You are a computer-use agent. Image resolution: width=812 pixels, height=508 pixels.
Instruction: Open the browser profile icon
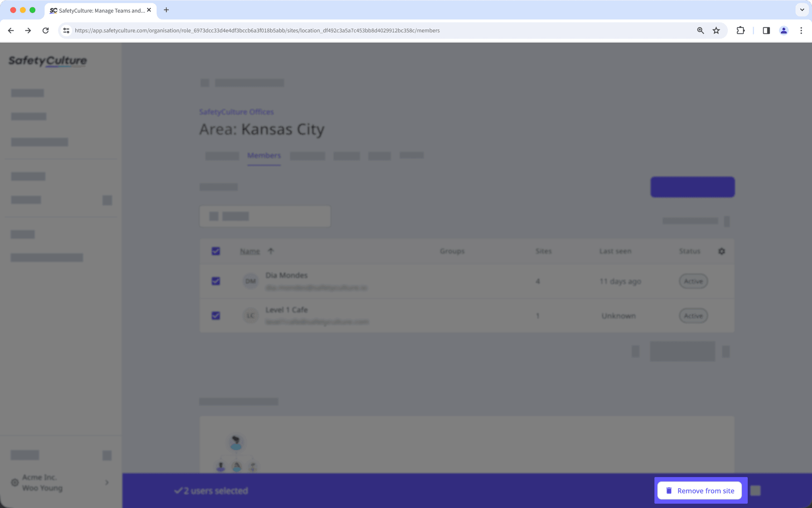click(x=783, y=30)
